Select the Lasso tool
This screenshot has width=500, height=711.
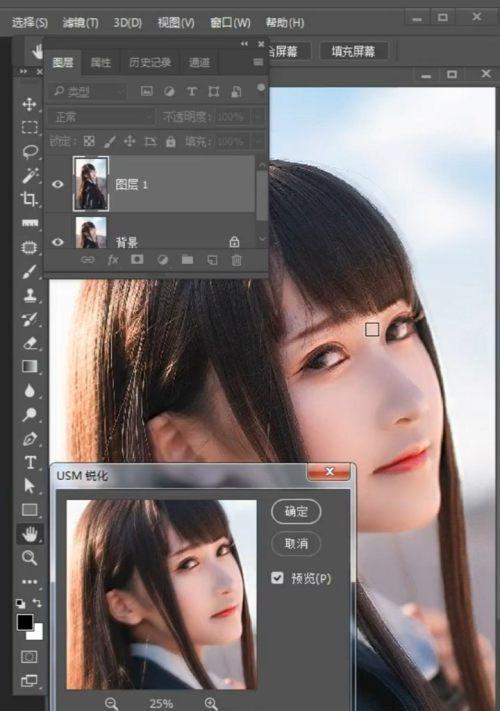[x=30, y=151]
